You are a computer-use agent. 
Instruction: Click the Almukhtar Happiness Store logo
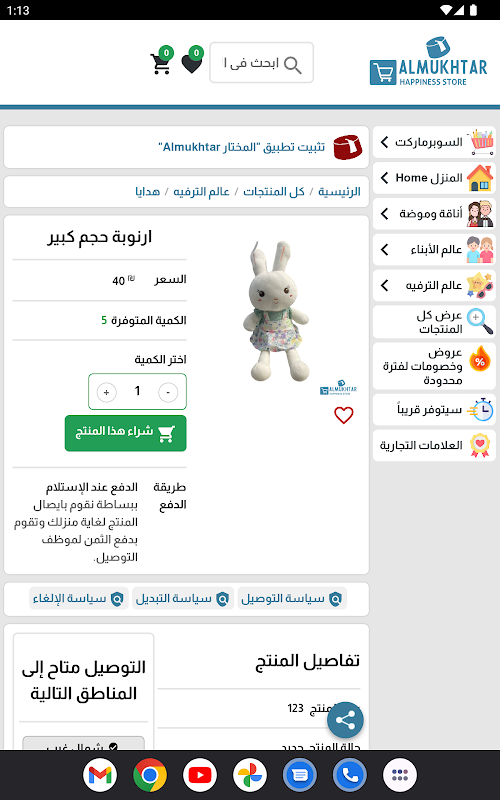[429, 61]
